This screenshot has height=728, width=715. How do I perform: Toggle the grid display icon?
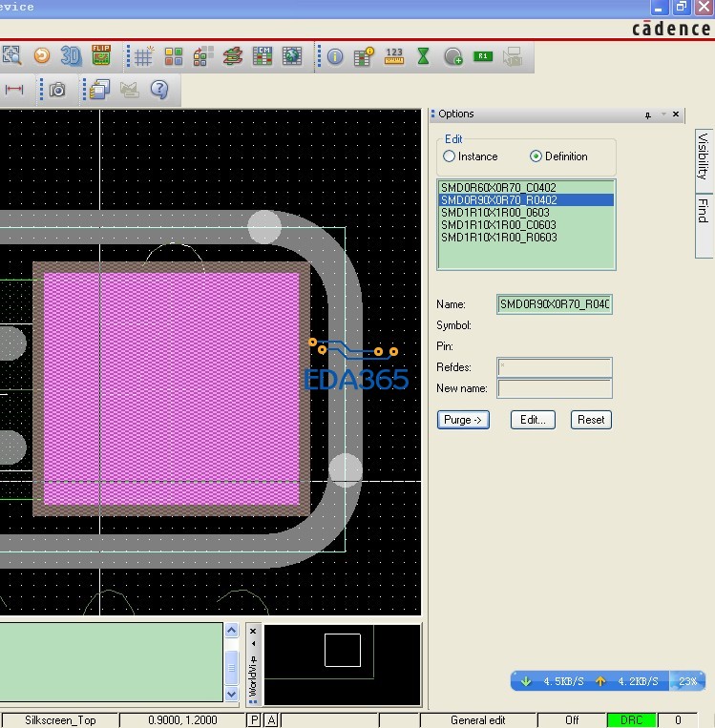[x=143, y=57]
